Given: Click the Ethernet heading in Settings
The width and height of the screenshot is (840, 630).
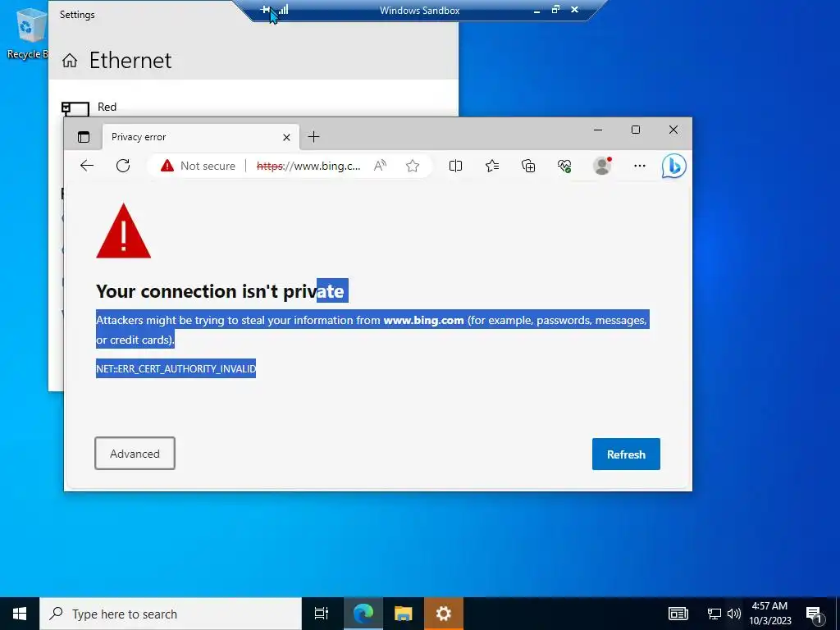Looking at the screenshot, I should 130,60.
